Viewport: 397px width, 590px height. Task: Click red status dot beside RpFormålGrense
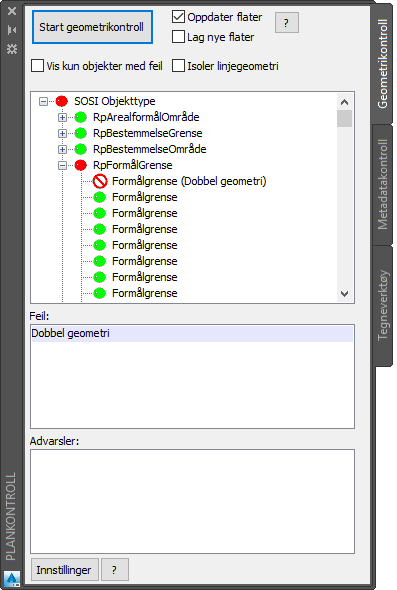(81, 165)
